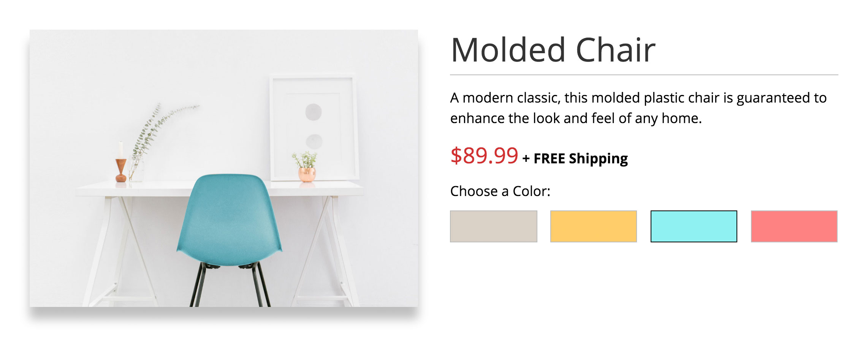Viewport: 868px width, 351px height.
Task: Select the beige color swatch
Action: [x=493, y=226]
